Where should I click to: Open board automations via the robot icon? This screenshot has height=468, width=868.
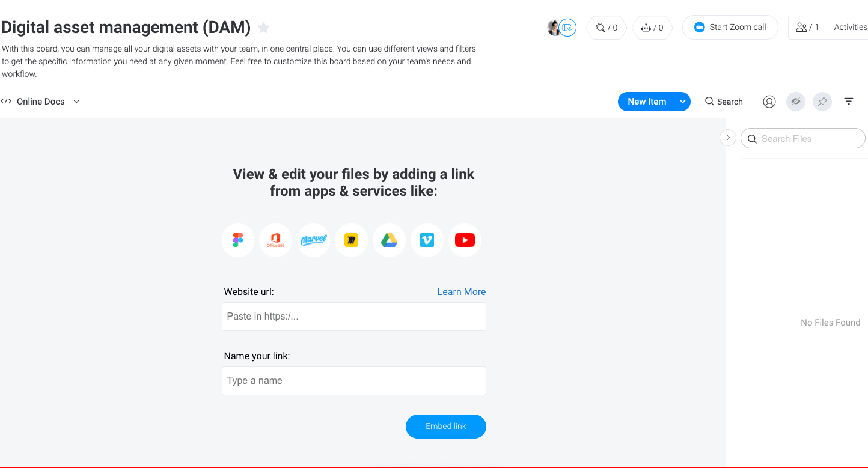click(652, 27)
